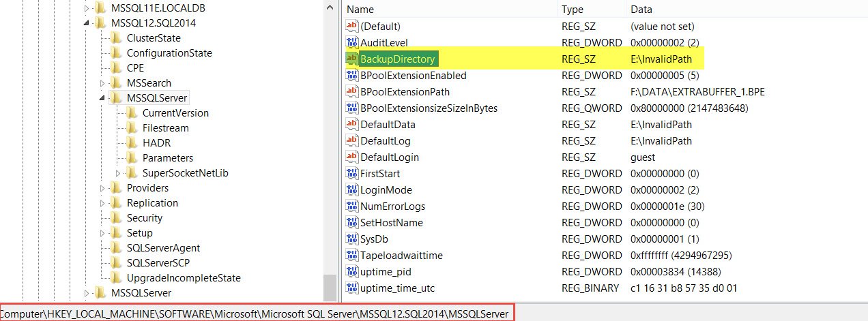The height and width of the screenshot is (321, 868).
Task: Expand the Setup key arrow
Action: (x=103, y=233)
